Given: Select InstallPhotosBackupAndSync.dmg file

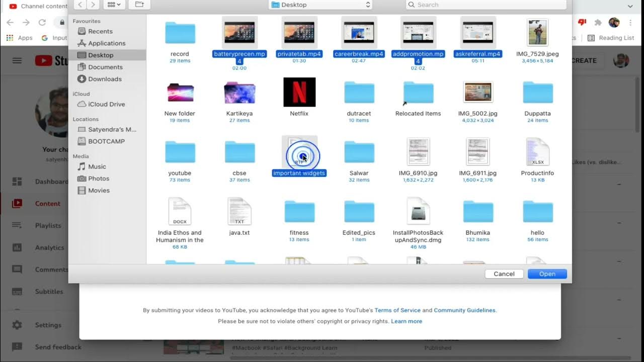Looking at the screenshot, I should [418, 211].
